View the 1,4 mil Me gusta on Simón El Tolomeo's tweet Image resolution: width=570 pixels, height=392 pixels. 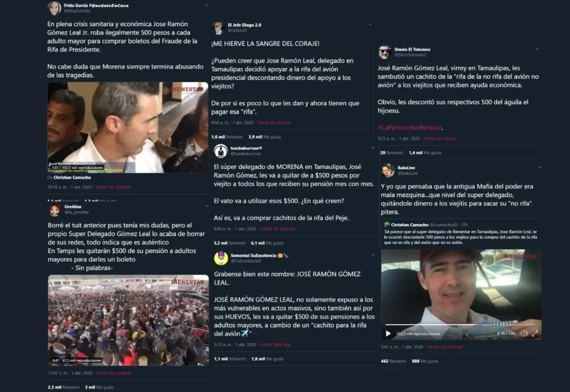425,153
